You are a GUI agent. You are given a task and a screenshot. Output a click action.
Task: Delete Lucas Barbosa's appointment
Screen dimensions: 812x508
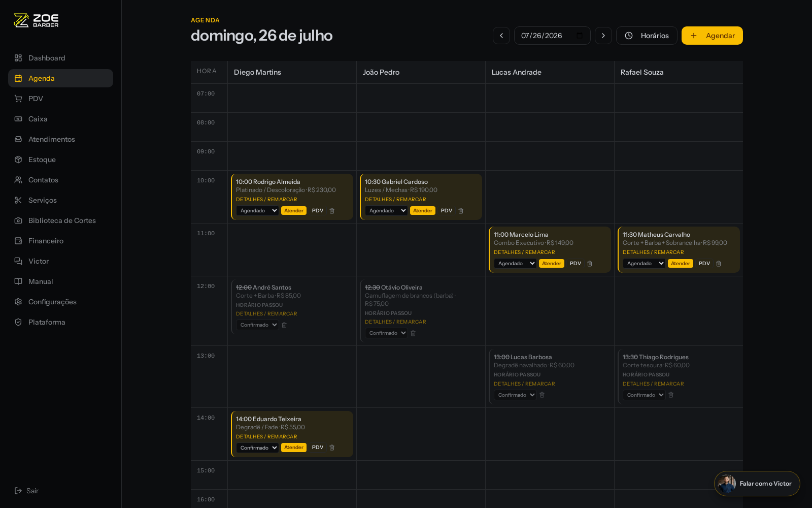(x=542, y=395)
